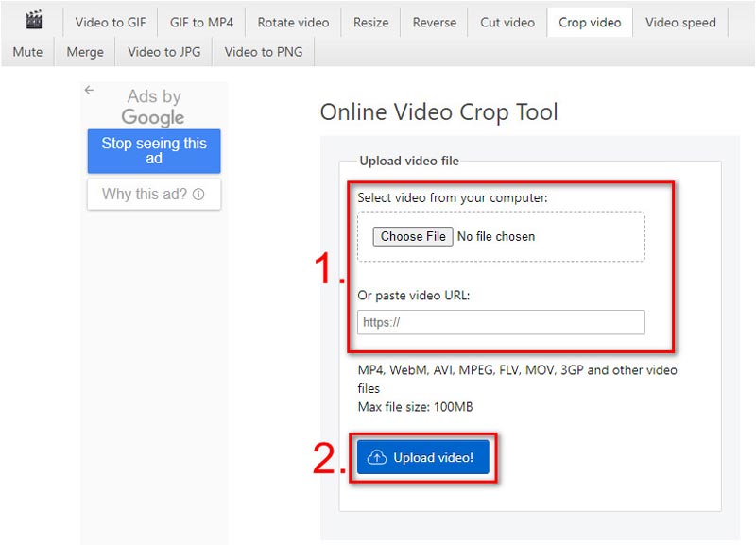Open the Merge tab

point(85,52)
